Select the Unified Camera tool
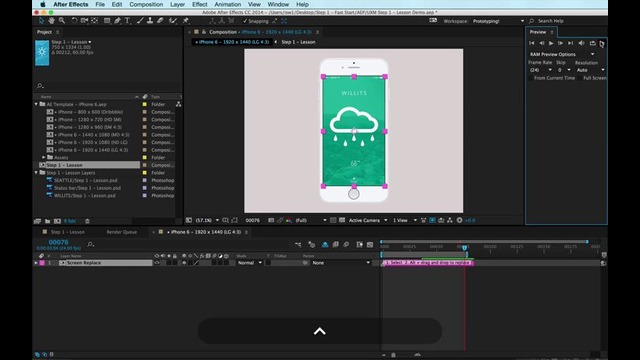640x360 pixels. tap(84, 21)
